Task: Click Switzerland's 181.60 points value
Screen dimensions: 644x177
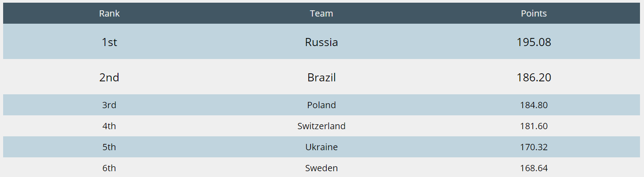Action: tap(534, 126)
